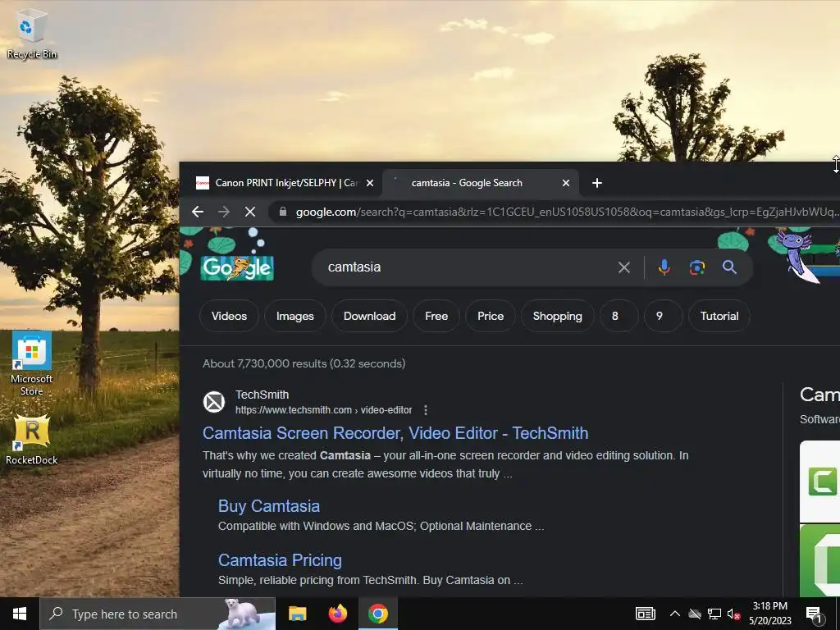
Task: Click the magnifier search button
Action: tap(729, 267)
